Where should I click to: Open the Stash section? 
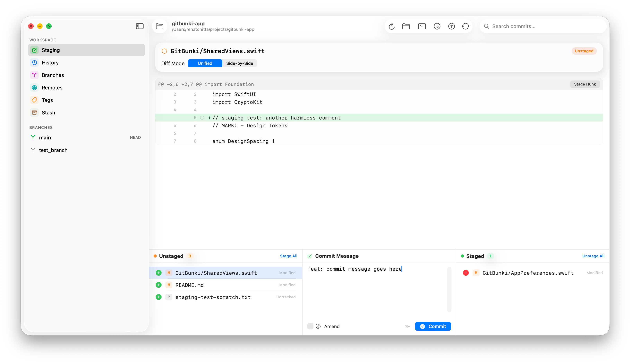point(86,113)
